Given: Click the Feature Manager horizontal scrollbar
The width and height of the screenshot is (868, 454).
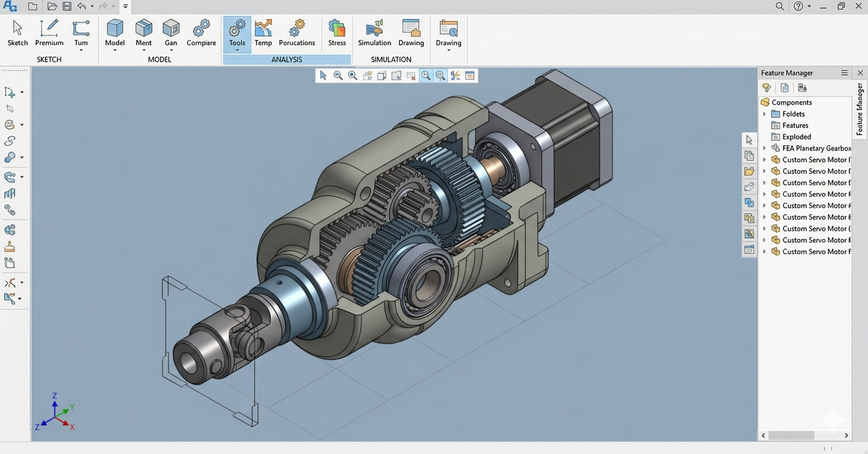Looking at the screenshot, I should click(x=792, y=435).
